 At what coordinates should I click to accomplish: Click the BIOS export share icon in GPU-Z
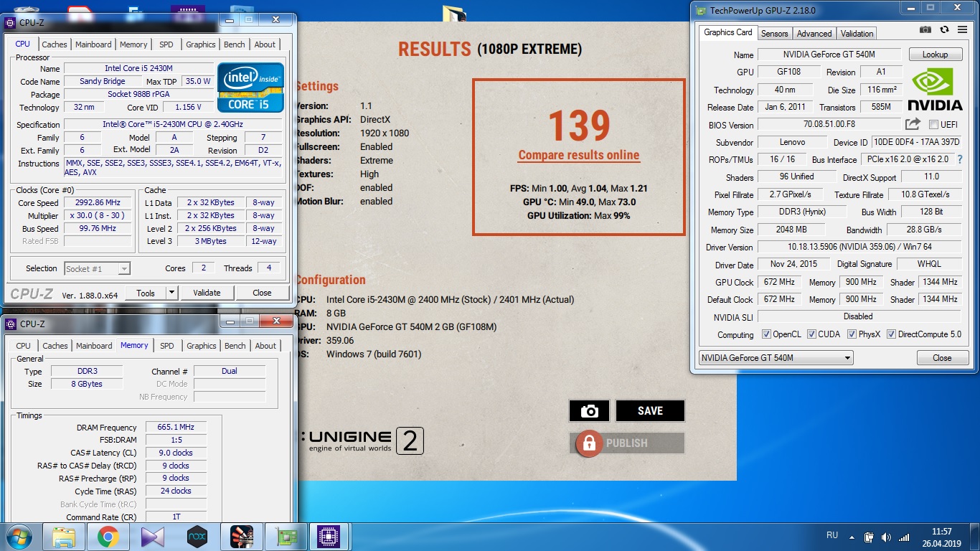point(913,124)
